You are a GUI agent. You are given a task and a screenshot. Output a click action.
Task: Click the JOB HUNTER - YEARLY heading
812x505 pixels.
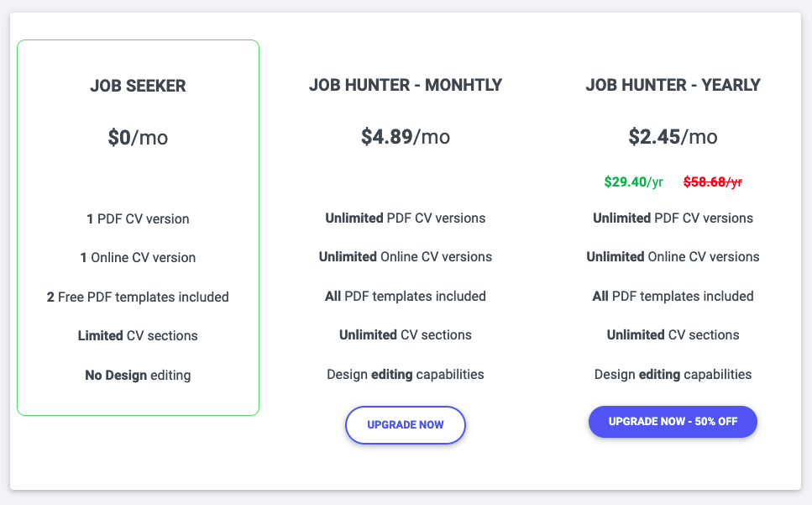click(673, 85)
